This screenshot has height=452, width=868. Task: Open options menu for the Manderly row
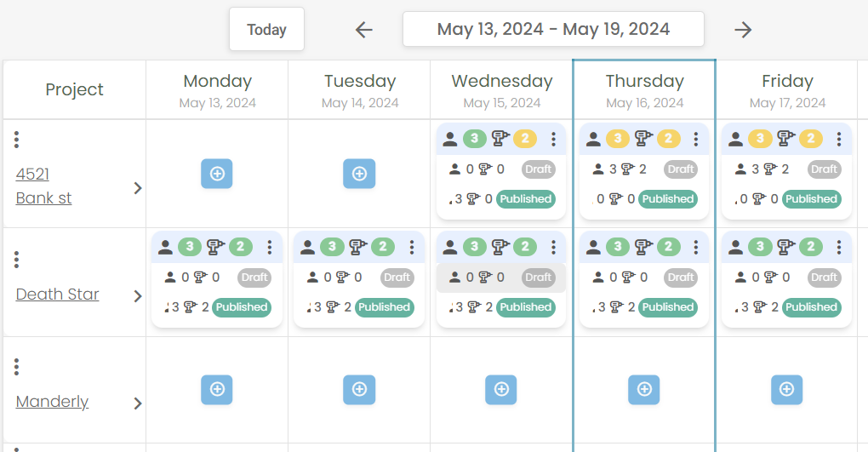coord(17,367)
